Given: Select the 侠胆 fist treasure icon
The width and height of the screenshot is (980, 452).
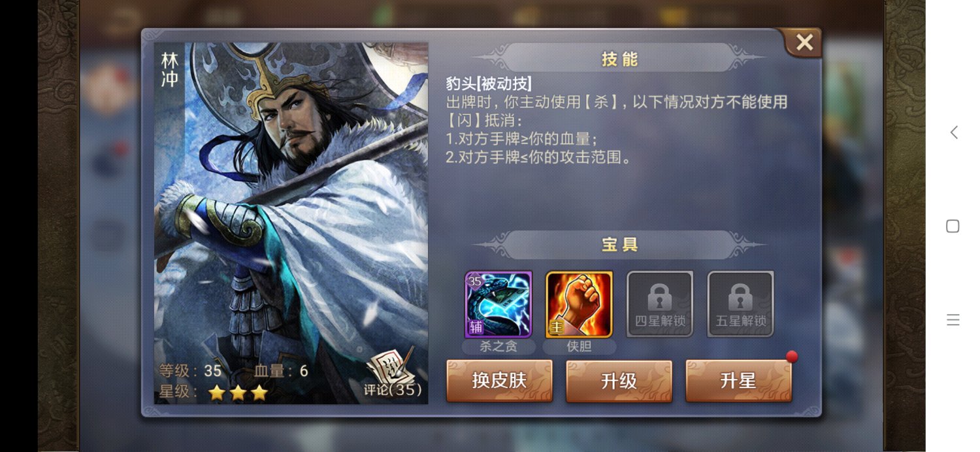Looking at the screenshot, I should pyautogui.click(x=579, y=304).
